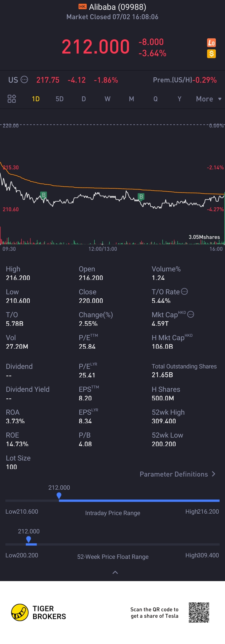
Task: Switch to the W weekly chart tab
Action: 107,99
